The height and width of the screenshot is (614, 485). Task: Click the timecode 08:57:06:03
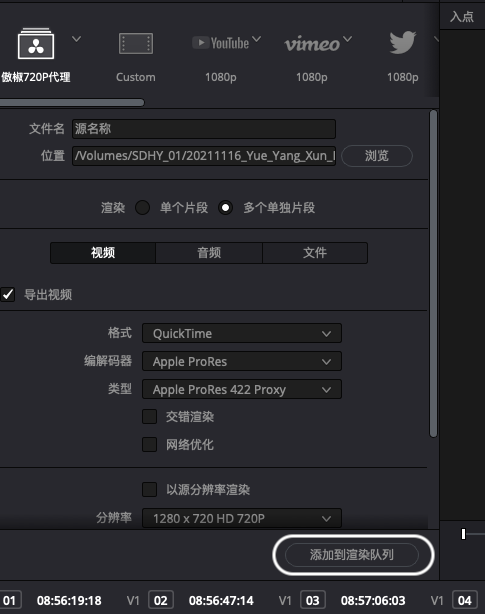373,600
